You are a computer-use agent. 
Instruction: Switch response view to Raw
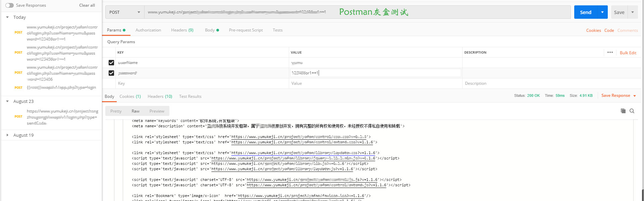pos(136,111)
